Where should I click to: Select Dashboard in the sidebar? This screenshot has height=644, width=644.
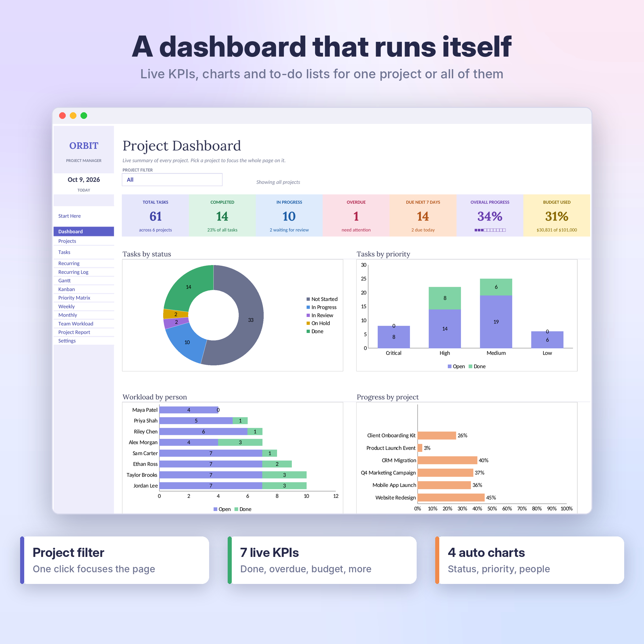coord(84,231)
